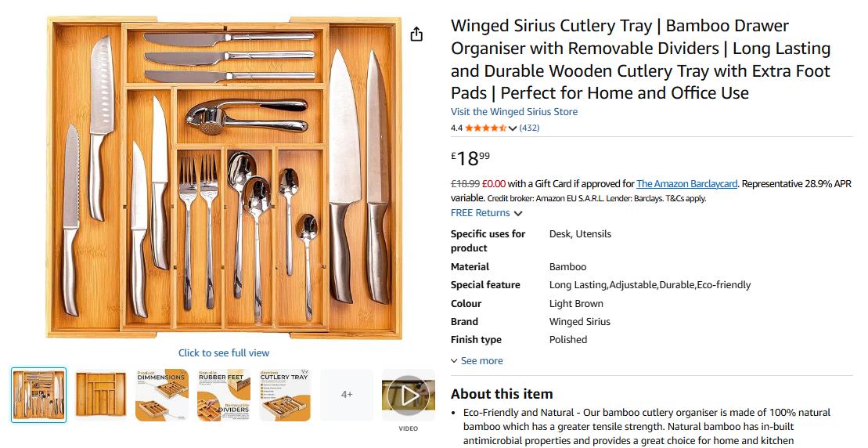The height and width of the screenshot is (448, 868).
Task: Open the star rating breakdown chevron
Action: [x=513, y=128]
